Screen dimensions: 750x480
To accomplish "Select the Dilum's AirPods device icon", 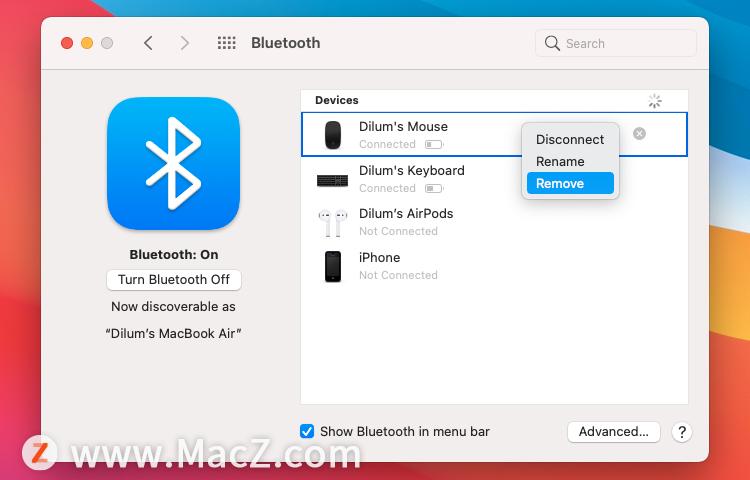I will pos(332,223).
